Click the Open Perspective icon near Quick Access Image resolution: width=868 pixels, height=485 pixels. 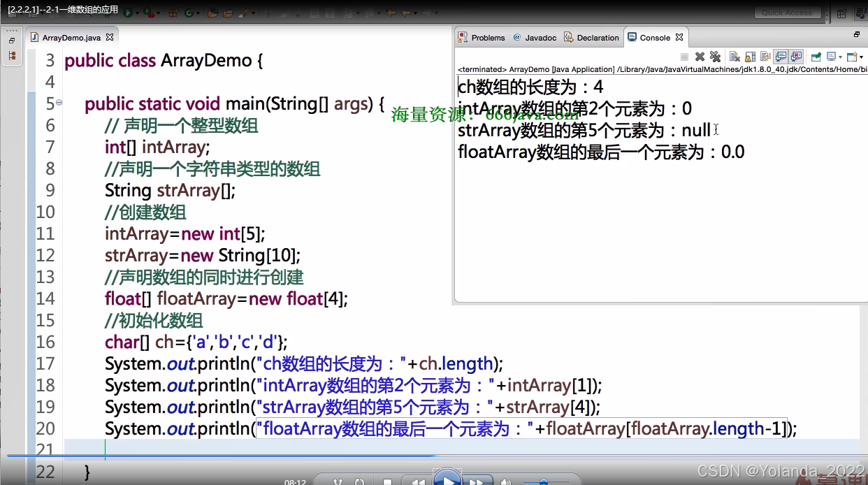(x=841, y=13)
